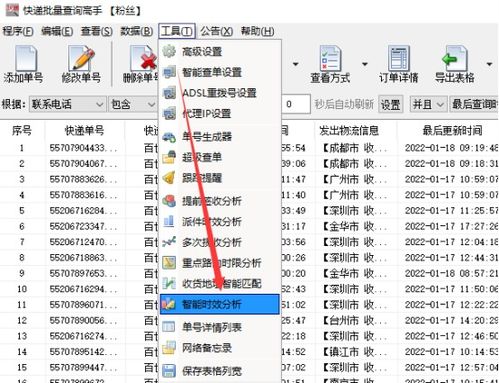Select row 5 tracking number 55206716284
Viewport: 499px width, 383px height.
[x=83, y=210]
